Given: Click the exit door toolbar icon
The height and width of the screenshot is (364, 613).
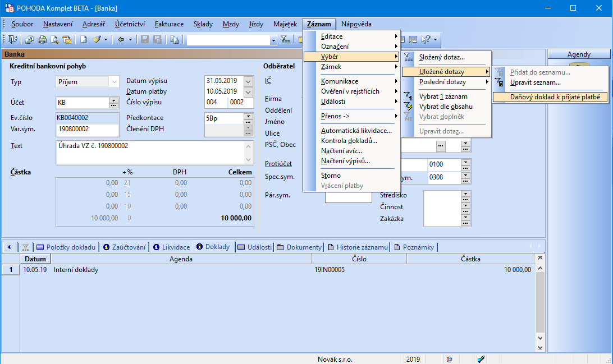Looking at the screenshot, I should tap(13, 39).
